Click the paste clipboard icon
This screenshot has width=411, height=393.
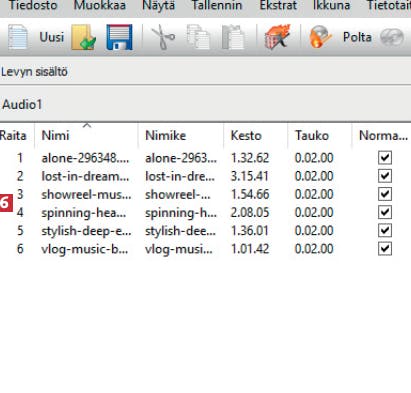point(233,37)
